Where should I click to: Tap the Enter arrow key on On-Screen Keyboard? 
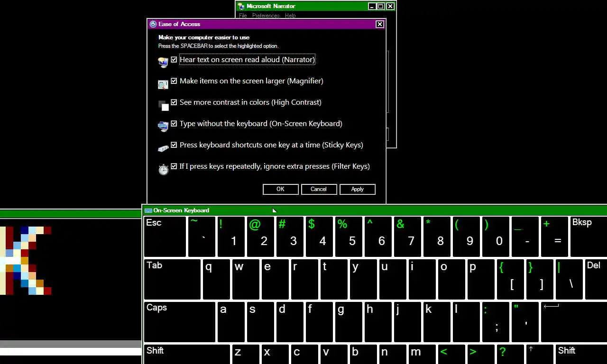click(x=574, y=322)
